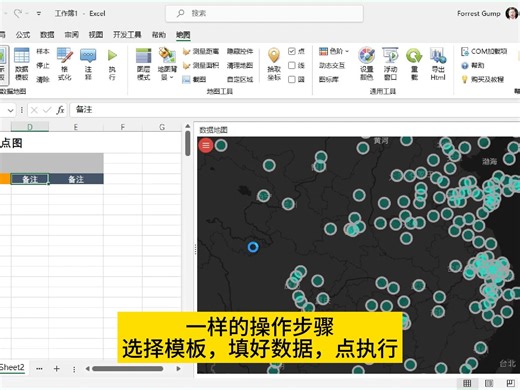Add a new sheet with plus button

point(57,368)
